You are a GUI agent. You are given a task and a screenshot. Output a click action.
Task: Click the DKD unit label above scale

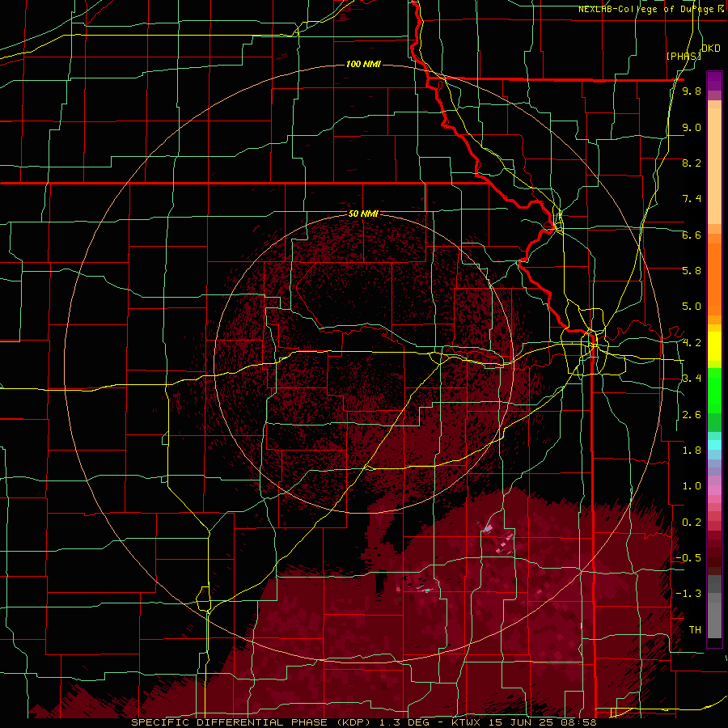click(x=711, y=49)
